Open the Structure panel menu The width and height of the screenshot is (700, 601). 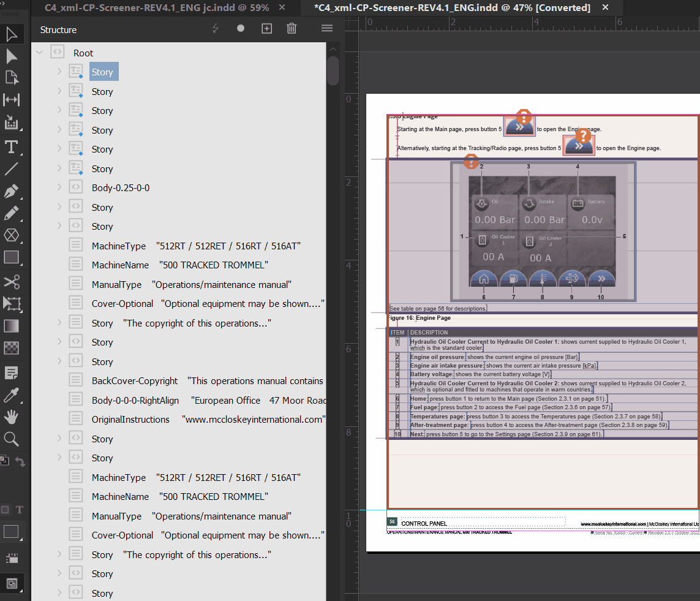327,29
